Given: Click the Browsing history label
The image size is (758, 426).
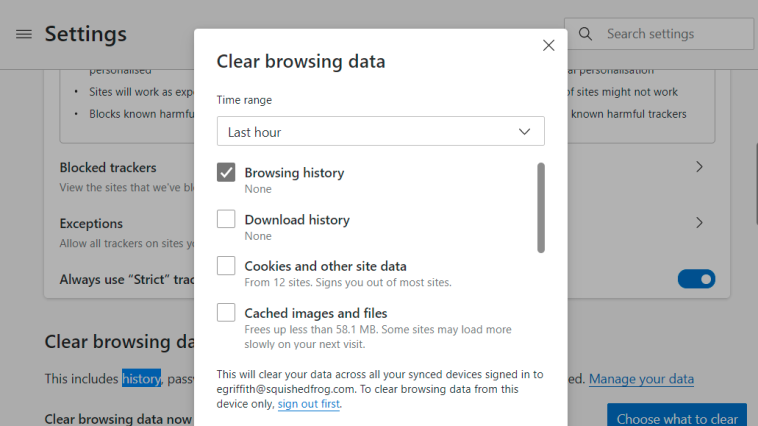Looking at the screenshot, I should coord(294,173).
